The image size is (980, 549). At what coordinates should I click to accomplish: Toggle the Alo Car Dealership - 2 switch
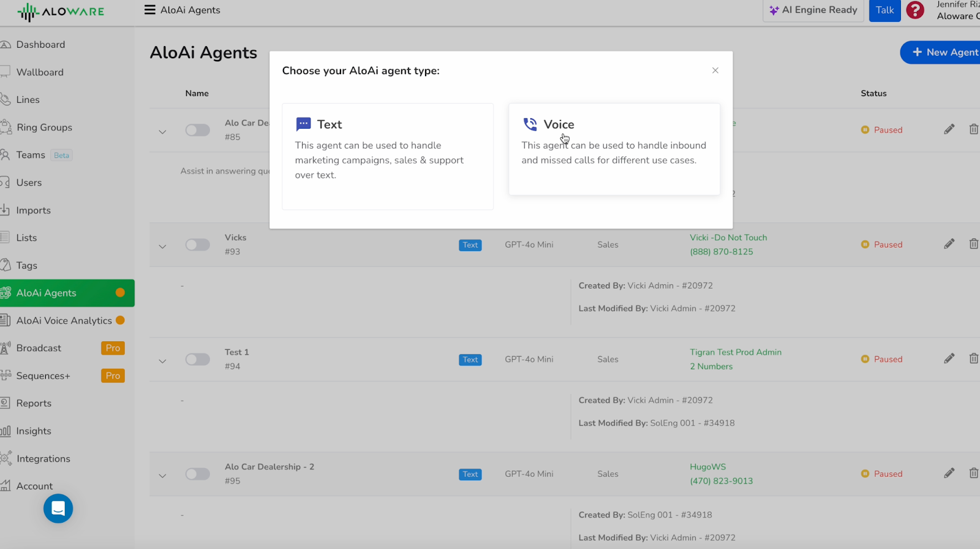pos(198,474)
